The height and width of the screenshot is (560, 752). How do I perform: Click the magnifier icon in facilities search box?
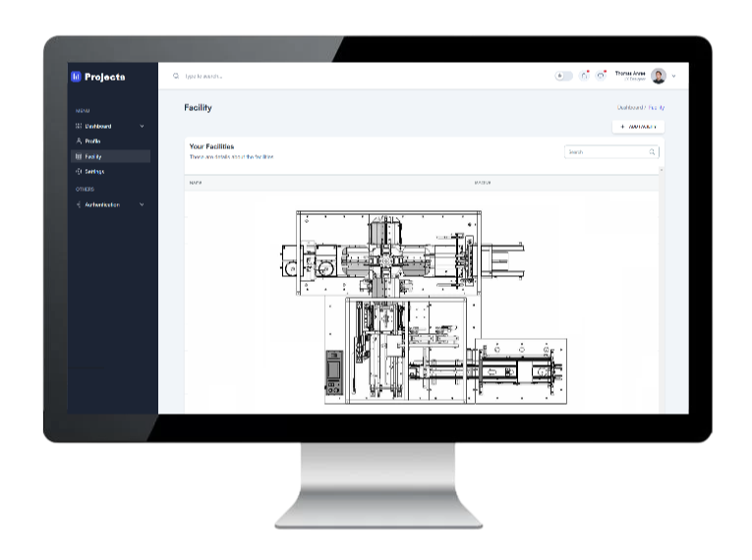[652, 152]
